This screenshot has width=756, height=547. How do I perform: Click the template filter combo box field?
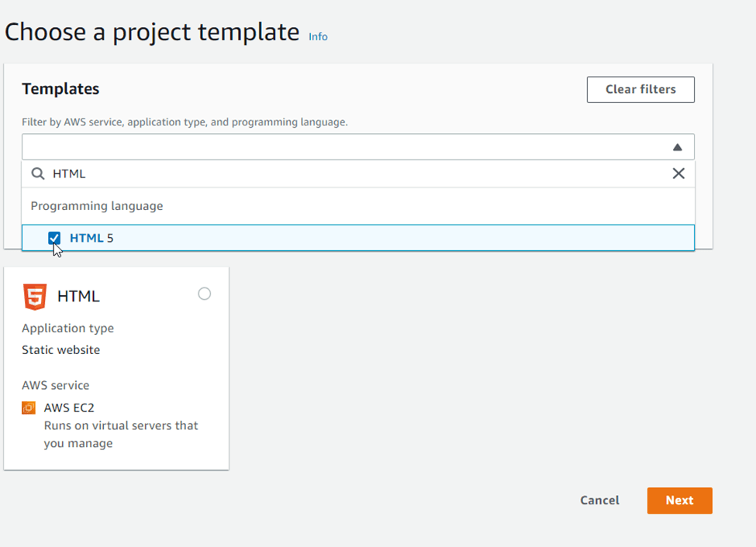point(341,147)
